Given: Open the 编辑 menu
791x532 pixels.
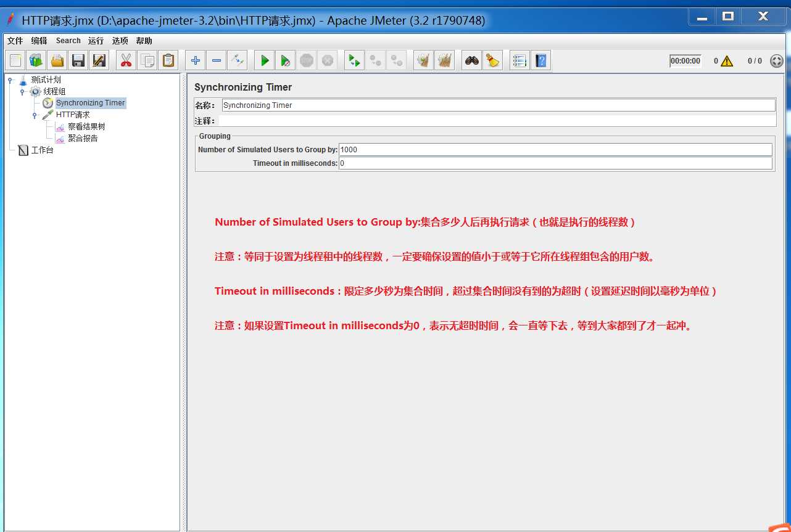Looking at the screenshot, I should [x=39, y=41].
